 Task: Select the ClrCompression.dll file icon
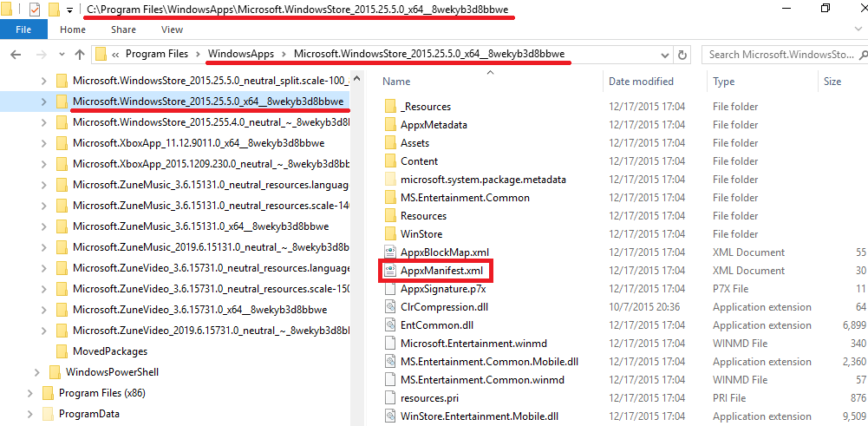pos(390,307)
